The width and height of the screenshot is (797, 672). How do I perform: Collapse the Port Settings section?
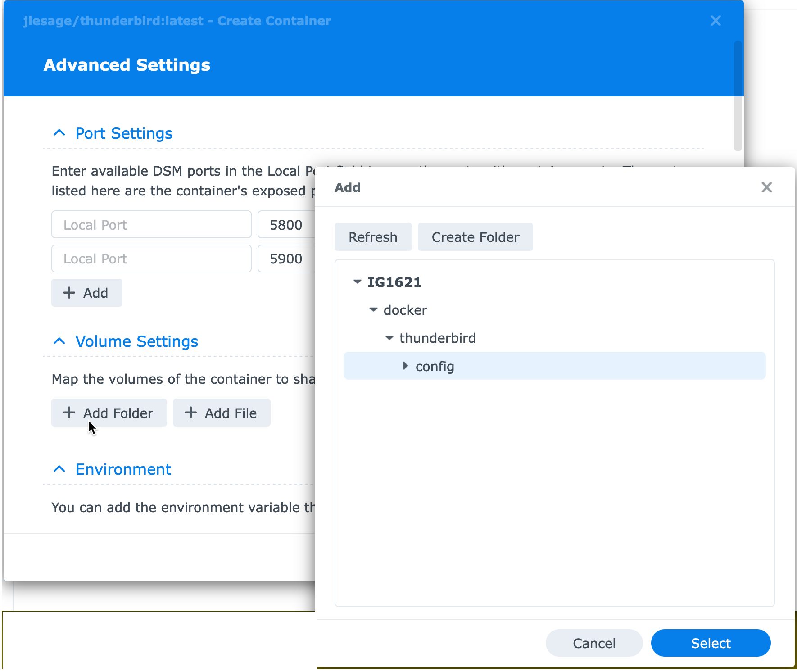tap(59, 133)
